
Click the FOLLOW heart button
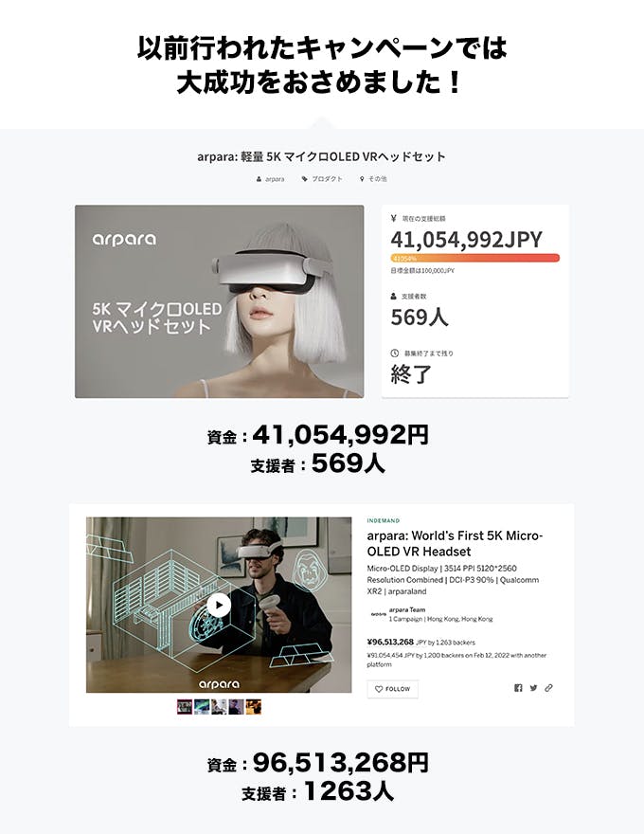click(x=393, y=689)
